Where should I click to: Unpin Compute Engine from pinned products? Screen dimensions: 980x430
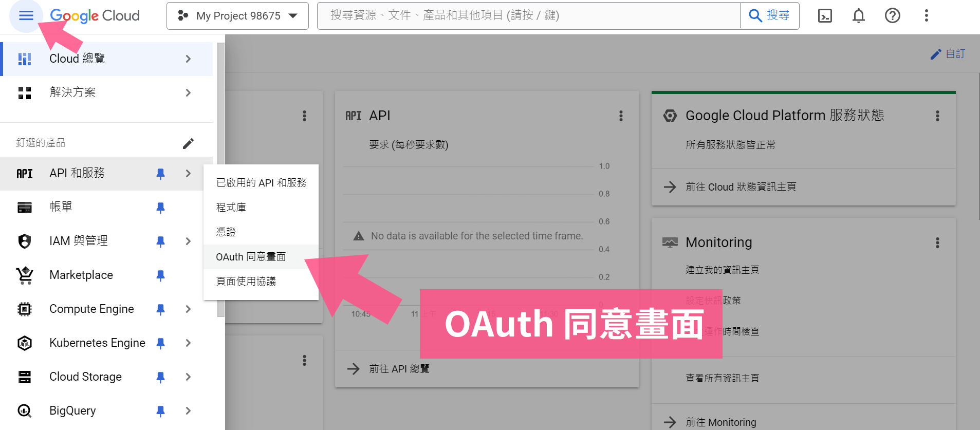click(160, 309)
